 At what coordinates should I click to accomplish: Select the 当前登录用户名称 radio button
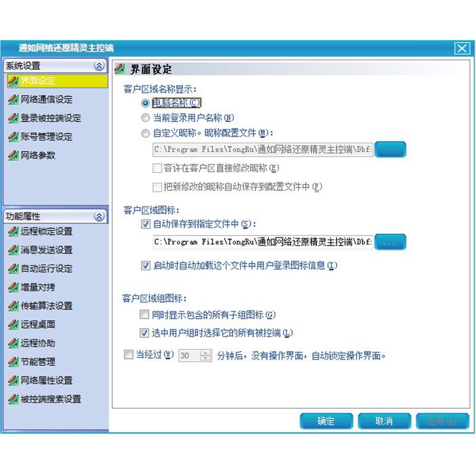(x=146, y=118)
